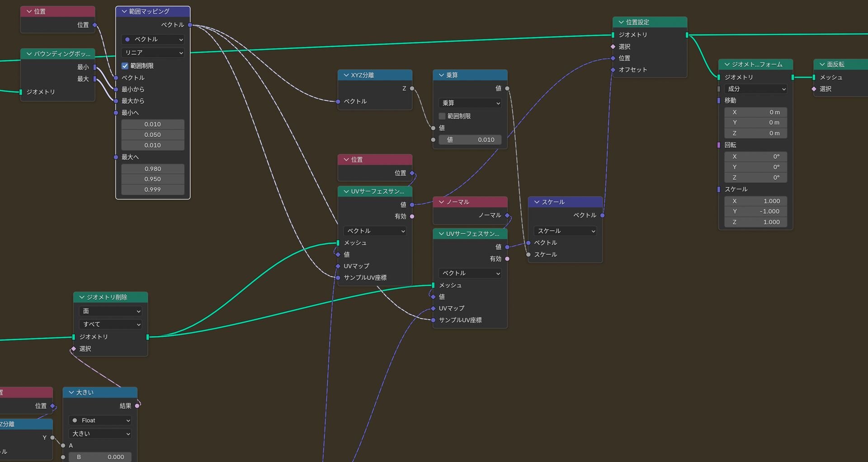Enable 範囲制限 checkbox in 乗算 node

click(442, 116)
